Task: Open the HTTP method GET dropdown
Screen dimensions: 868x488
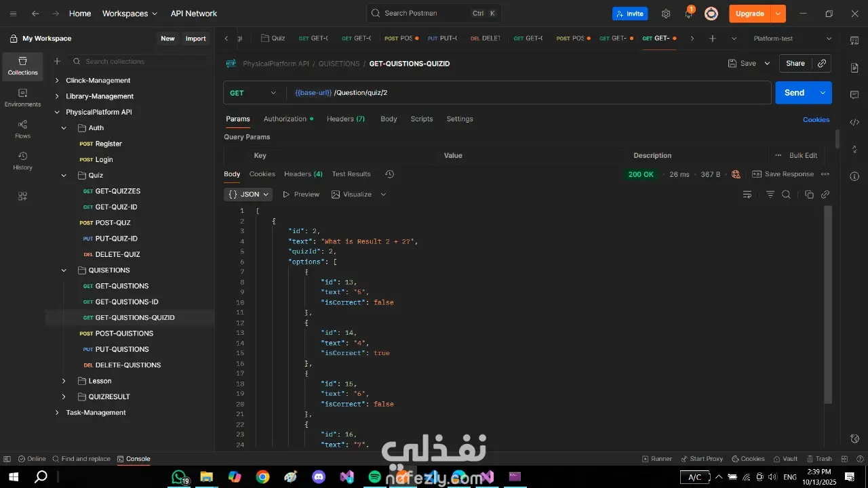Action: (x=254, y=93)
